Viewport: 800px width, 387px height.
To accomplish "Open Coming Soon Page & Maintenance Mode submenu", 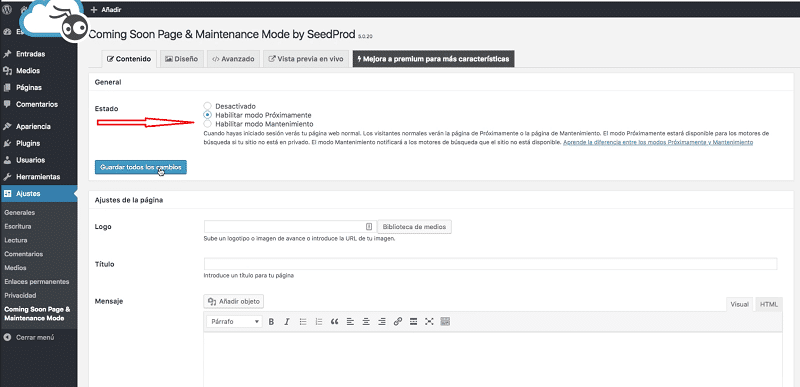I will click(x=37, y=314).
